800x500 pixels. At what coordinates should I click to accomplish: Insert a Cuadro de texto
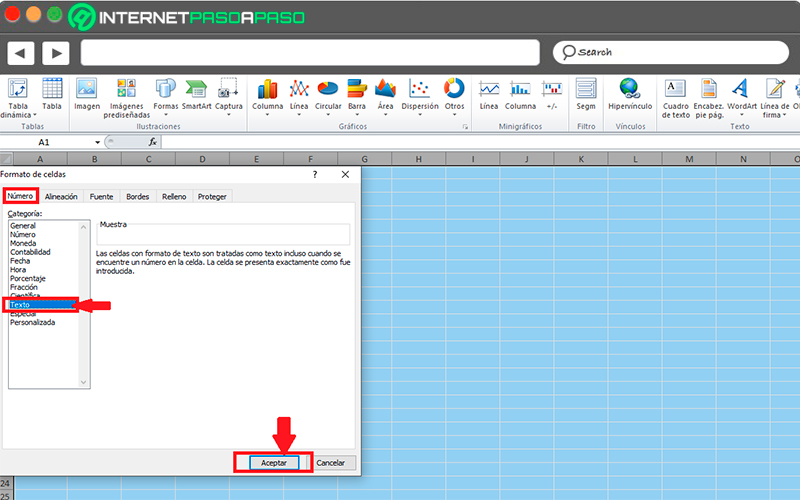(676, 98)
